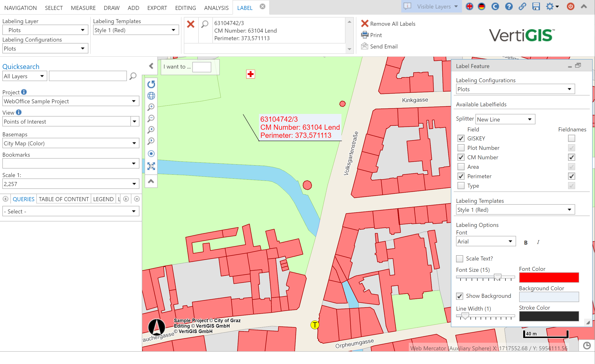Open the ANALYSIS menu

[x=216, y=8]
